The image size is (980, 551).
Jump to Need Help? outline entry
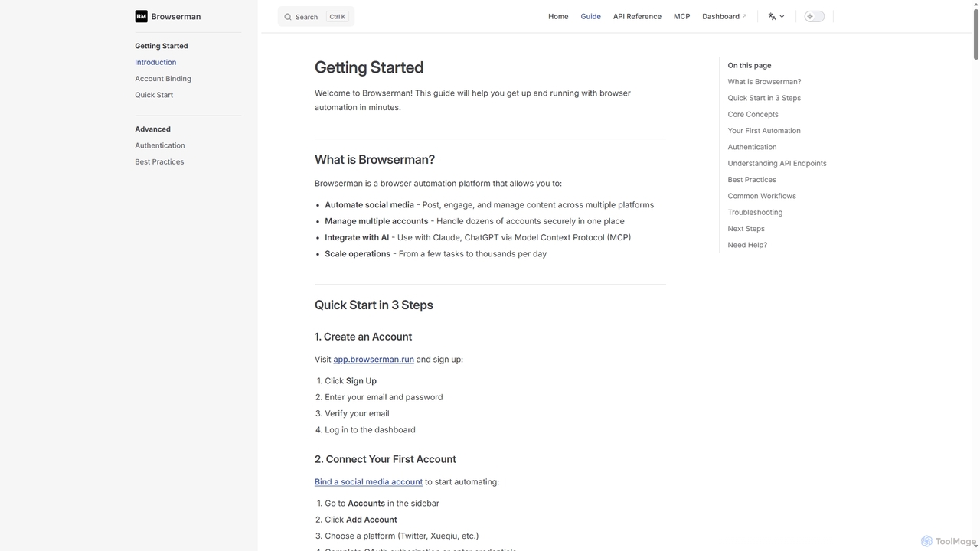[747, 245]
